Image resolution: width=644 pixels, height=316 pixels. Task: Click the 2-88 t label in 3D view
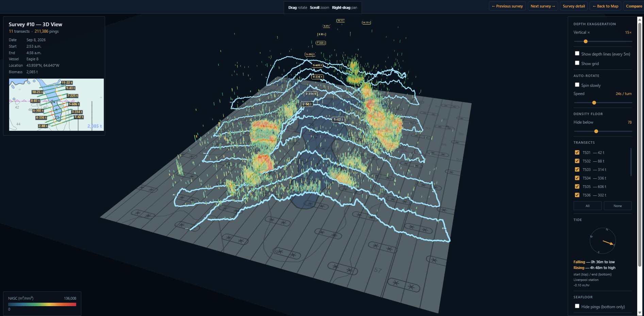pos(307,104)
